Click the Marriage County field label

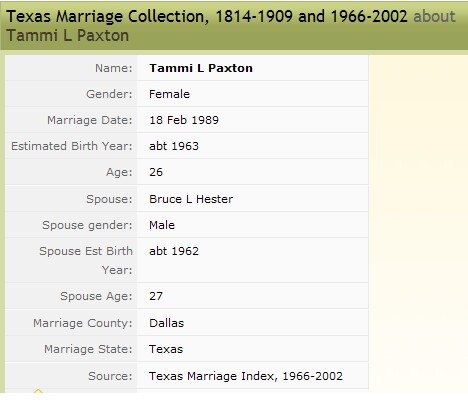[83, 323]
